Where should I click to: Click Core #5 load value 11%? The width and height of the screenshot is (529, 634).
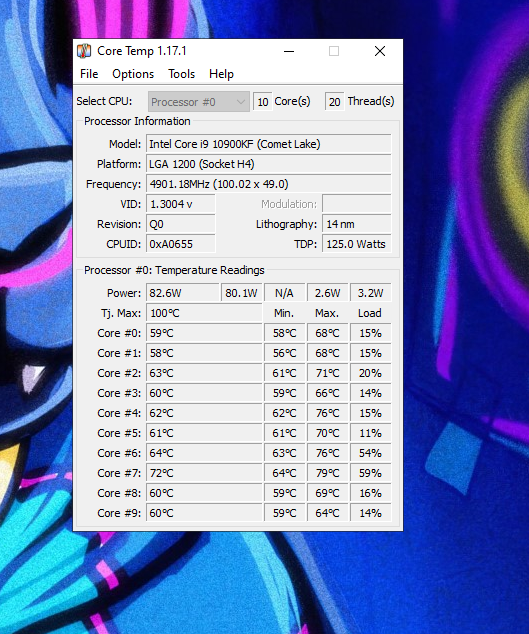pos(370,433)
